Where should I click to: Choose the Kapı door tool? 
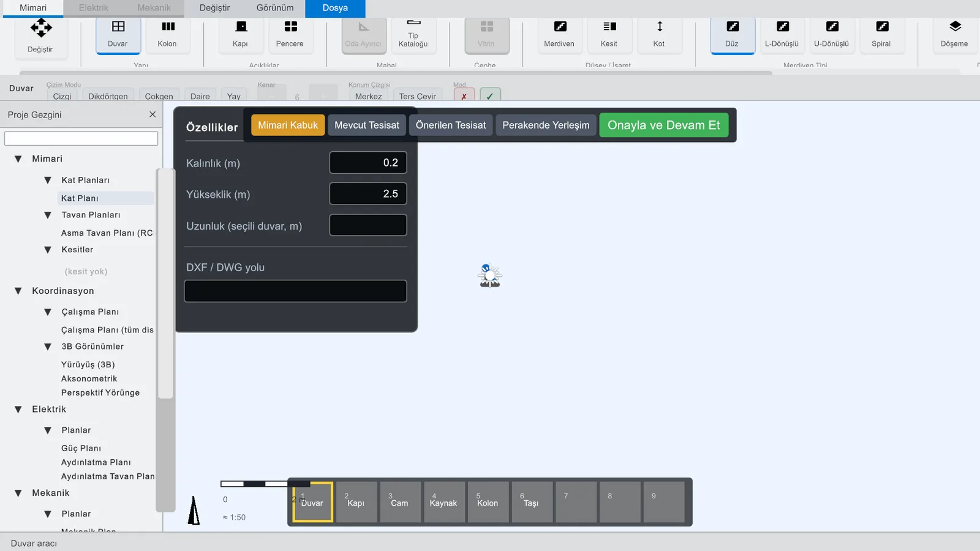[x=241, y=35]
